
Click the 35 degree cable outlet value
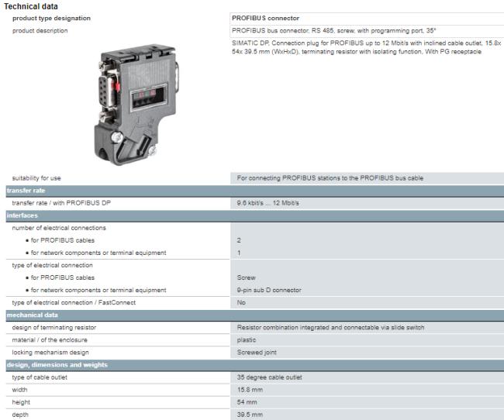coord(269,377)
